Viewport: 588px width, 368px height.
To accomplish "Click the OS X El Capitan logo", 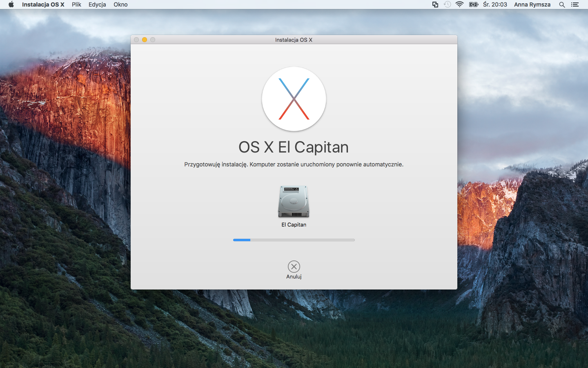I will coord(294,99).
